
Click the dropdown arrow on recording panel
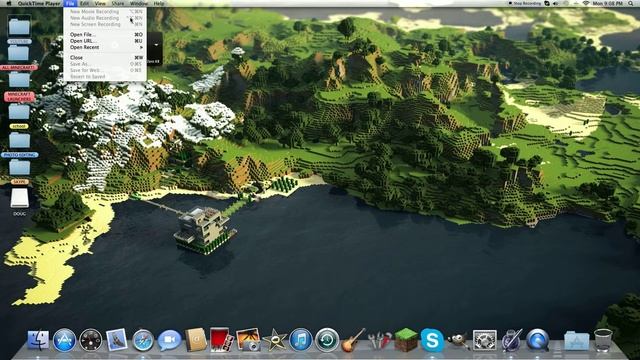coord(156,45)
